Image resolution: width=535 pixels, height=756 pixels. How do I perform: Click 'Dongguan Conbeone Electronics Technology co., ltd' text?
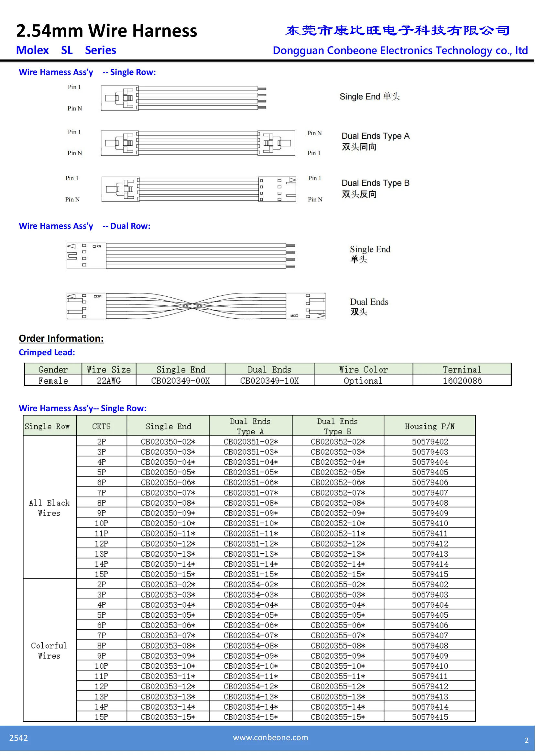(400, 50)
